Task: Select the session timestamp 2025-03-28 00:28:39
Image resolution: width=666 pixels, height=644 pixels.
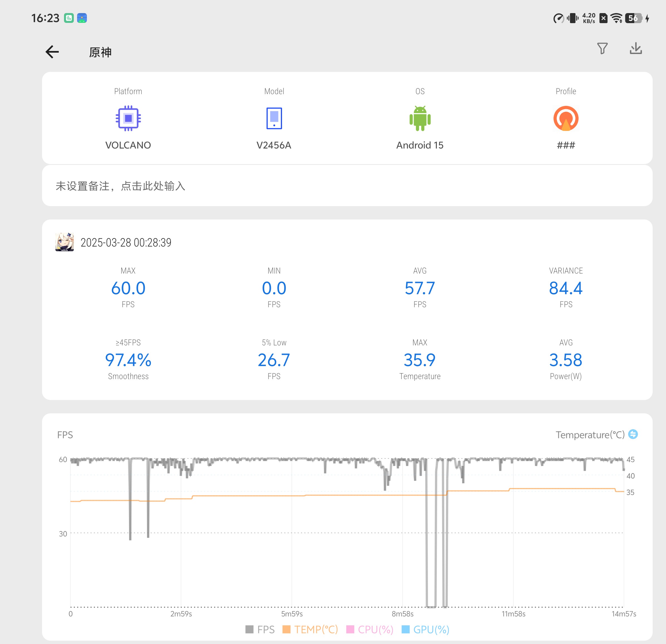Action: pyautogui.click(x=126, y=242)
